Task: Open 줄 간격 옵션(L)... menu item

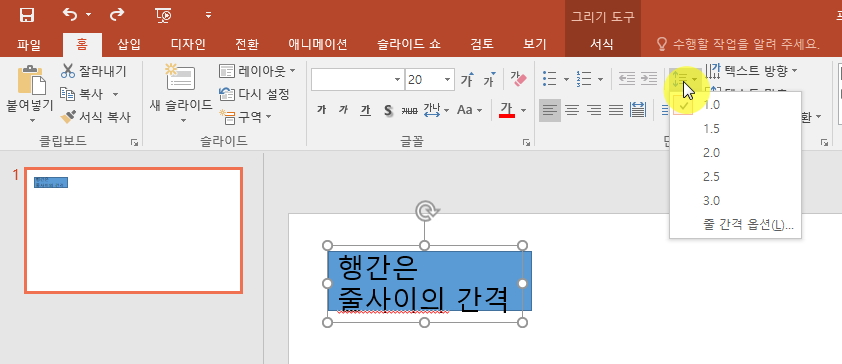Action: 735,224
